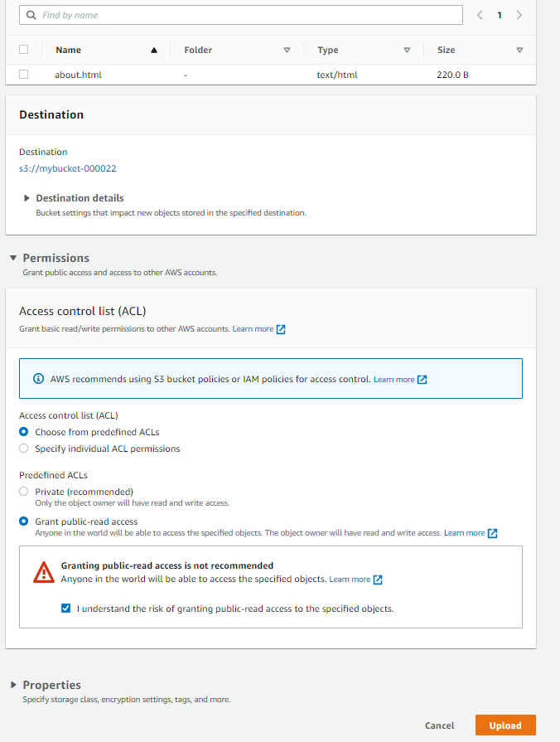Image resolution: width=560 pixels, height=742 pixels.
Task: Open the Type column sort dropdown
Action: pos(407,51)
